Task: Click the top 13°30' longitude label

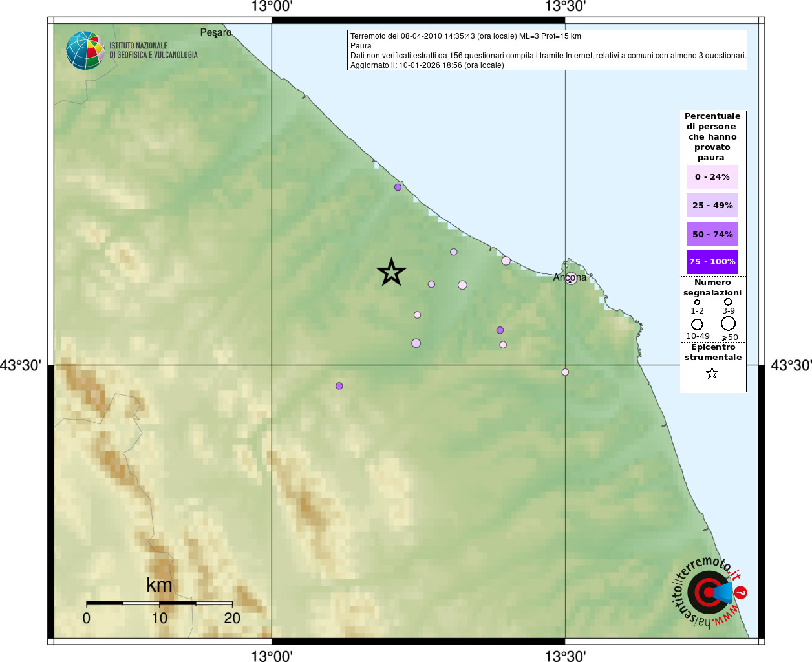Action: [565, 7]
